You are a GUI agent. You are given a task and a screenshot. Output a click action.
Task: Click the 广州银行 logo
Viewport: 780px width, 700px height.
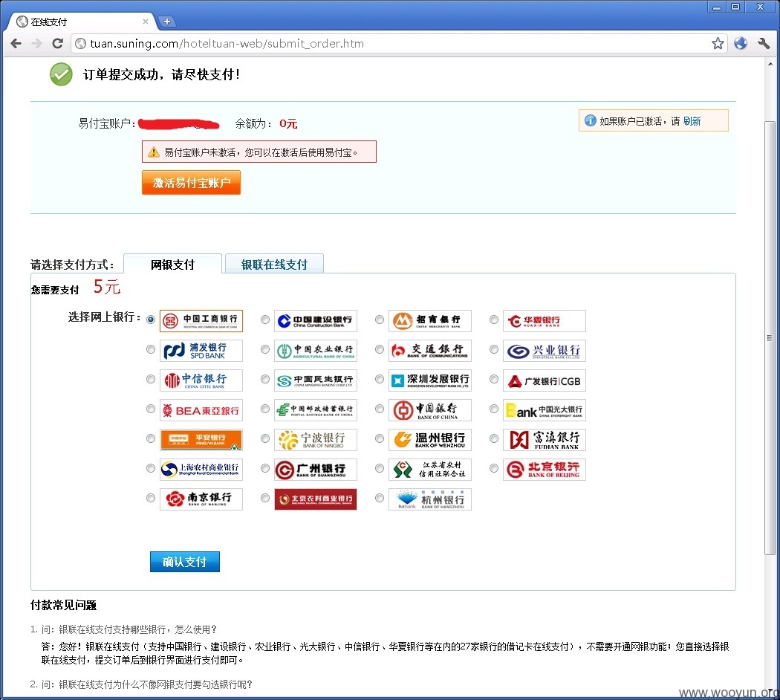[316, 470]
